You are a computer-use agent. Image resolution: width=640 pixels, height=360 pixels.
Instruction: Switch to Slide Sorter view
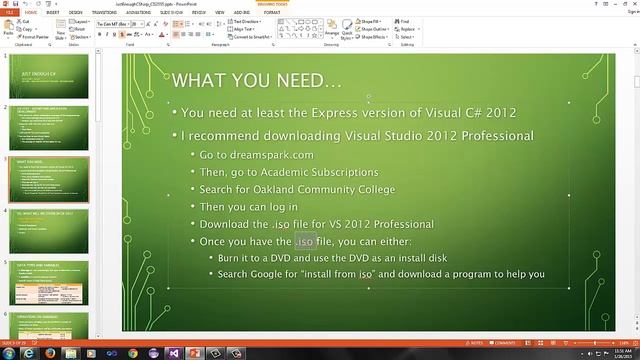point(540,343)
